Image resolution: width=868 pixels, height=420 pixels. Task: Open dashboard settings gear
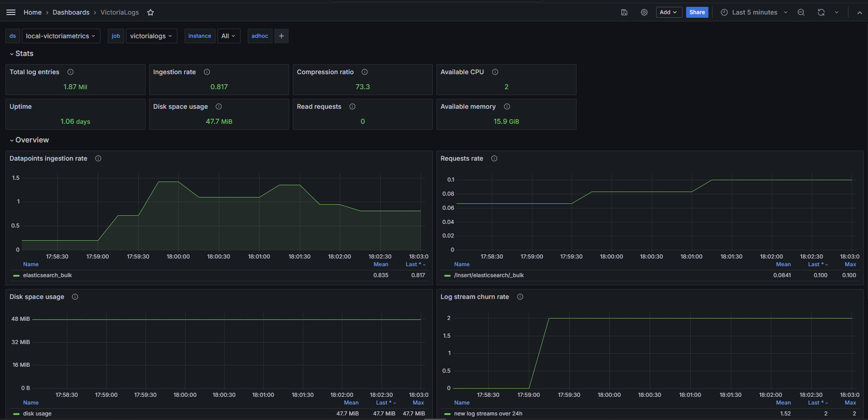(644, 12)
